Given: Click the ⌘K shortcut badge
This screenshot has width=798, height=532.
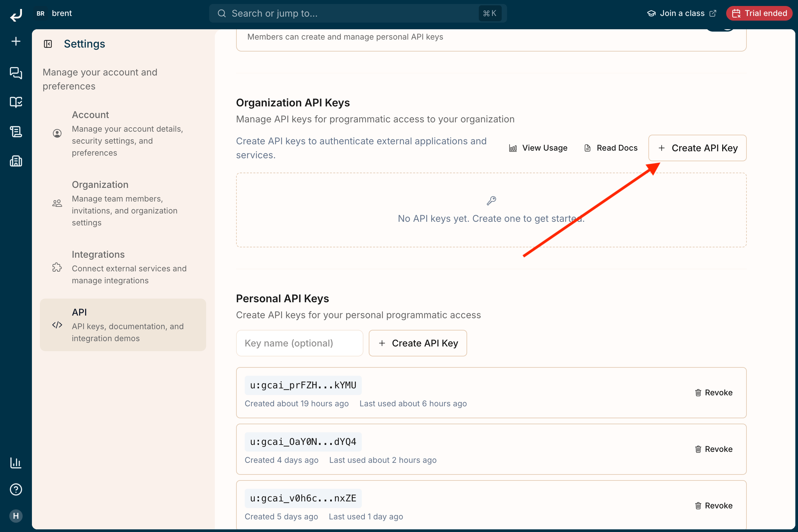Looking at the screenshot, I should [x=490, y=13].
